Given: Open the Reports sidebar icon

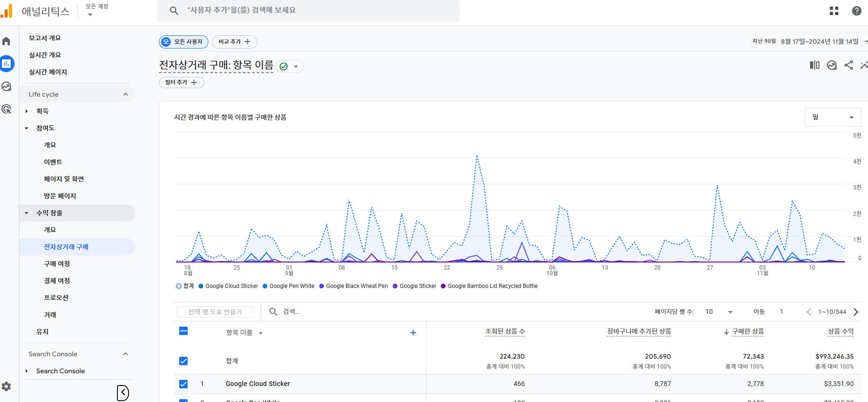Looking at the screenshot, I should 7,64.
